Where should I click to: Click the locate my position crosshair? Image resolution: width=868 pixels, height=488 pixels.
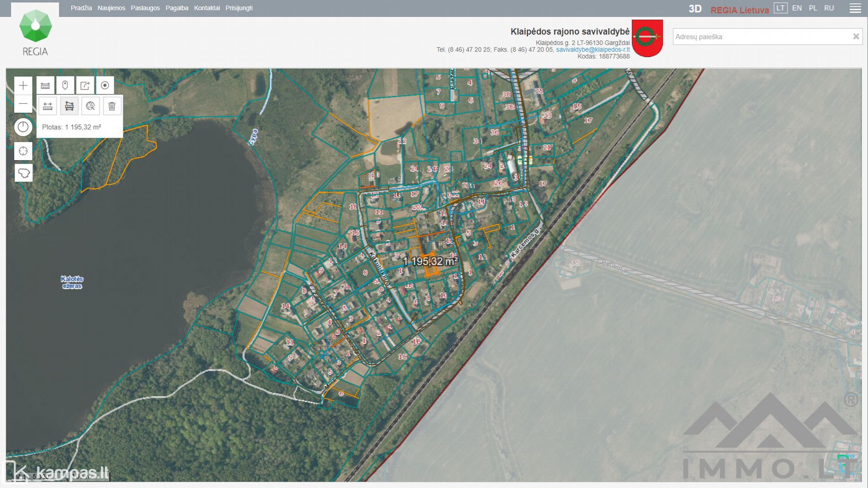pos(23,151)
